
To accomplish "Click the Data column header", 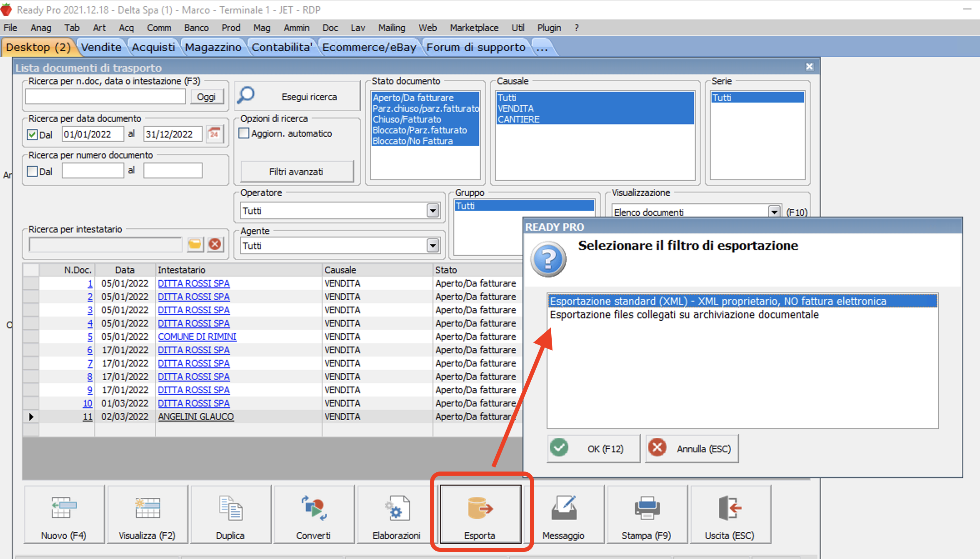I will (125, 270).
